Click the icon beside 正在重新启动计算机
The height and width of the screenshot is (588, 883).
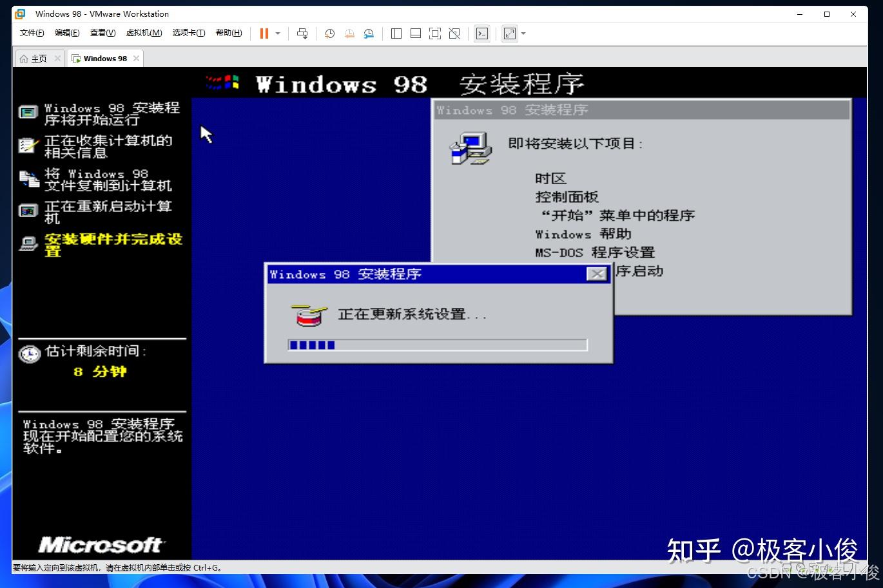(28, 211)
